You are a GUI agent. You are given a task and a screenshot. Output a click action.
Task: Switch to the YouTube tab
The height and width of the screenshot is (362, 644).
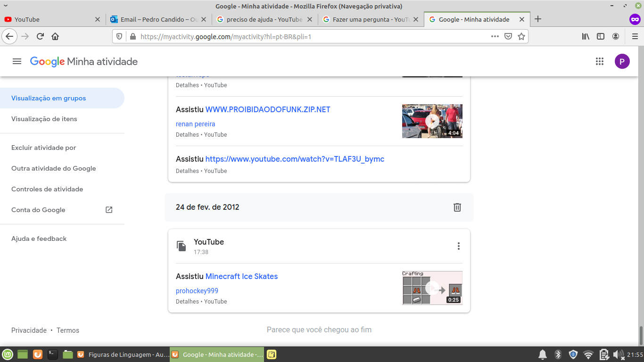tap(52, 19)
